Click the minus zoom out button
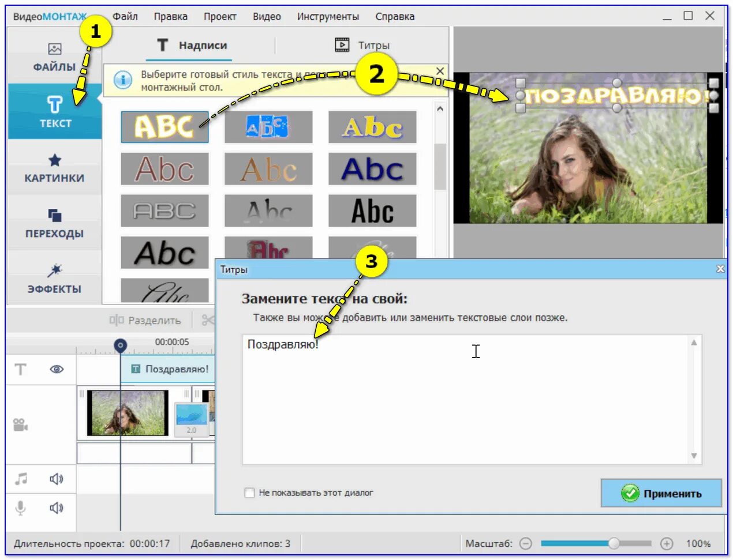Screen dimensions: 733x560 pyautogui.click(x=525, y=543)
